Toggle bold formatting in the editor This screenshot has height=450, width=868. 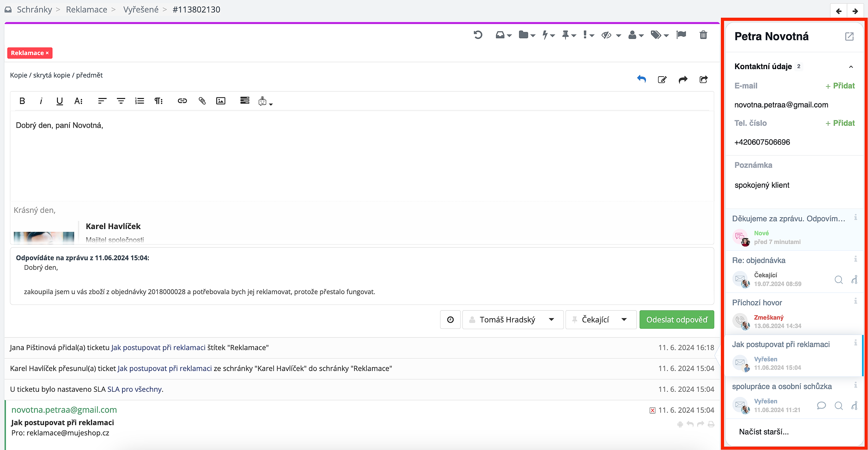(x=22, y=101)
